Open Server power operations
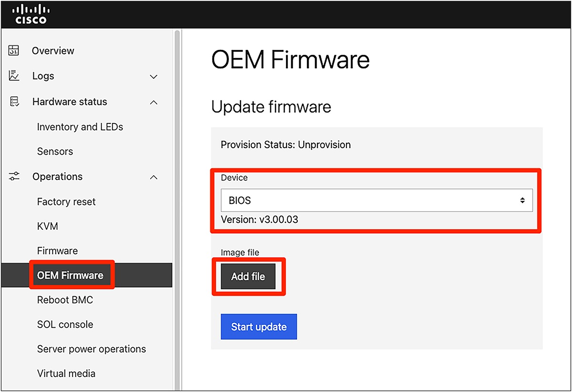The height and width of the screenshot is (392, 572). point(92,349)
